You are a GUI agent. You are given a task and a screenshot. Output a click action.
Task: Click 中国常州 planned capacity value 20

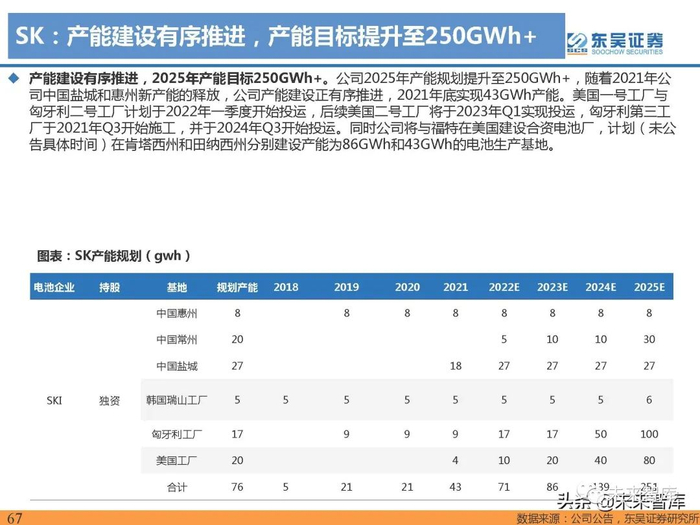click(237, 340)
